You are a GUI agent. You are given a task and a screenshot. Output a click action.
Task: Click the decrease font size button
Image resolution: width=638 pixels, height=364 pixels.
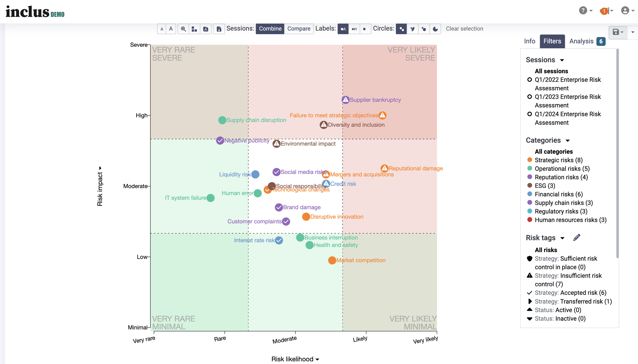[162, 29]
